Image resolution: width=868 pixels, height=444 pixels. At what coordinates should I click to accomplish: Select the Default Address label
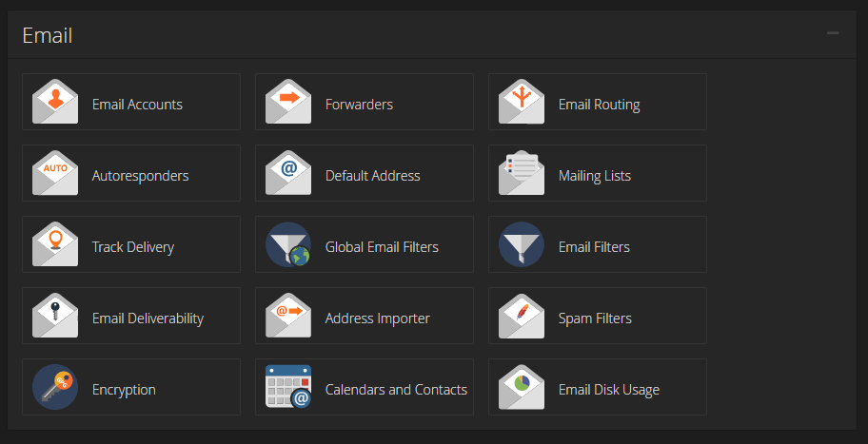pyautogui.click(x=372, y=176)
